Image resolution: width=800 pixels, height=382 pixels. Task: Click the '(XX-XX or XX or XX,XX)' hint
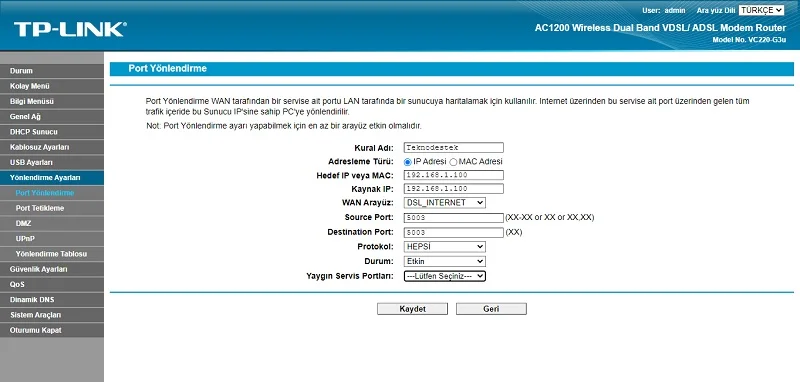549,218
